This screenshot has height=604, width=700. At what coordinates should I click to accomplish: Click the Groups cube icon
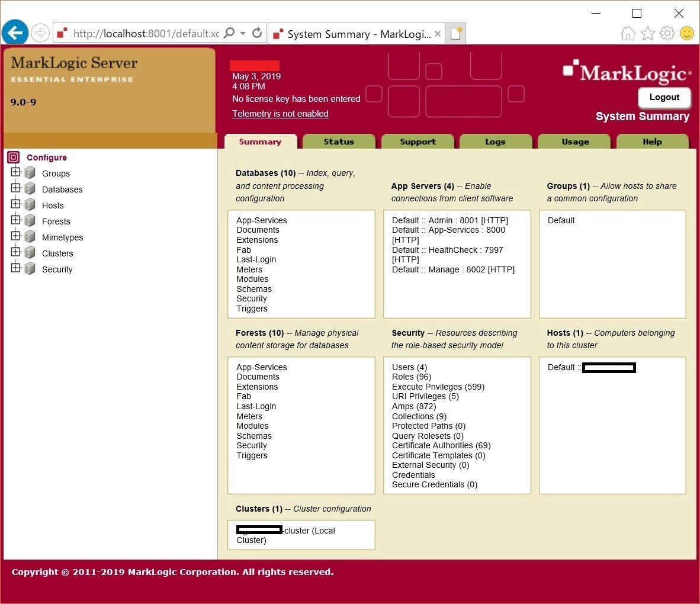click(30, 173)
